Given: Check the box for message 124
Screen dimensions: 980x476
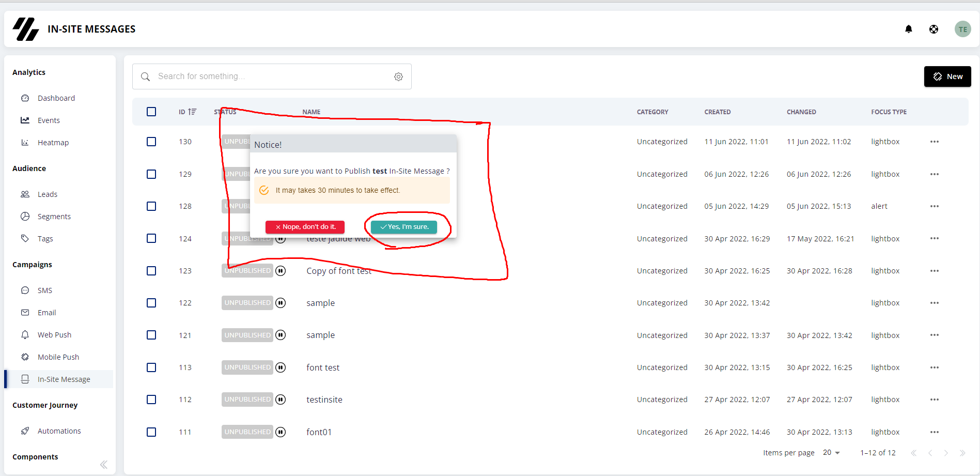Looking at the screenshot, I should [151, 238].
